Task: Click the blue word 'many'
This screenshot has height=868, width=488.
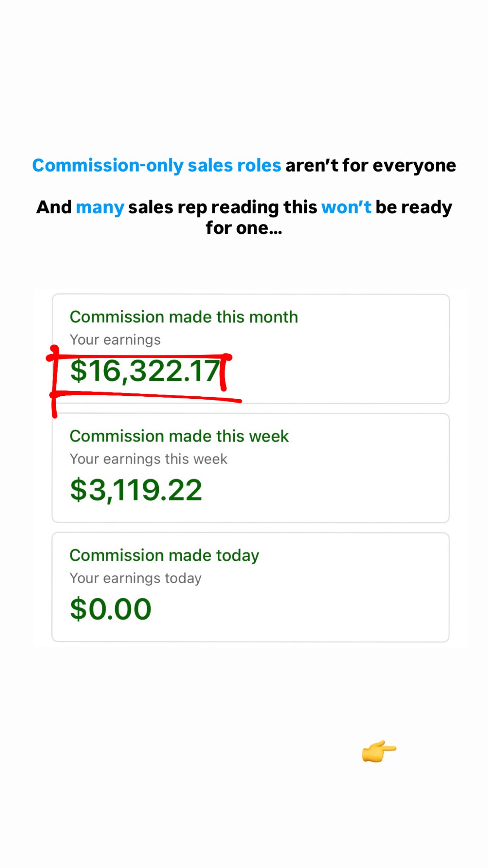Action: click(100, 208)
